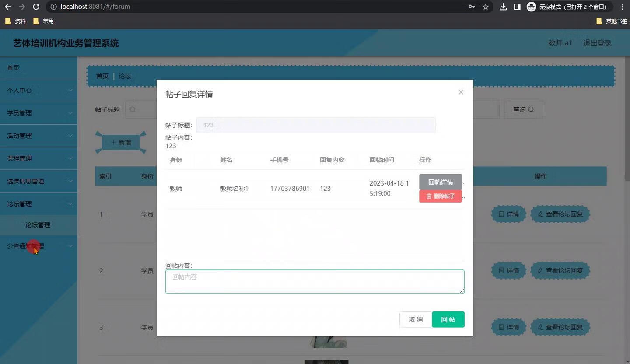Image resolution: width=630 pixels, height=364 pixels.
Task: Click the 回复内容 column header
Action: (332, 160)
